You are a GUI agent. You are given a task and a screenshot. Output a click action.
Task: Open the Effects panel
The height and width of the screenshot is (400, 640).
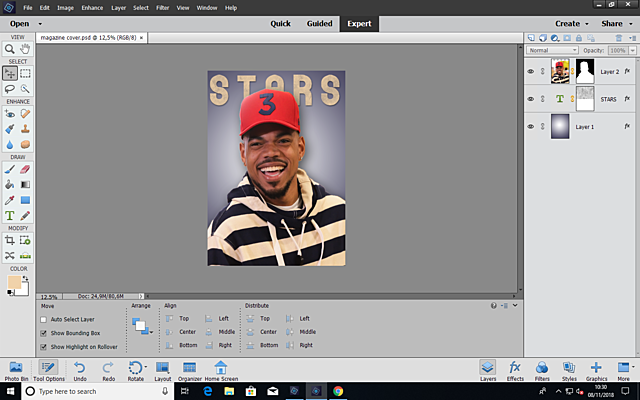coord(515,371)
